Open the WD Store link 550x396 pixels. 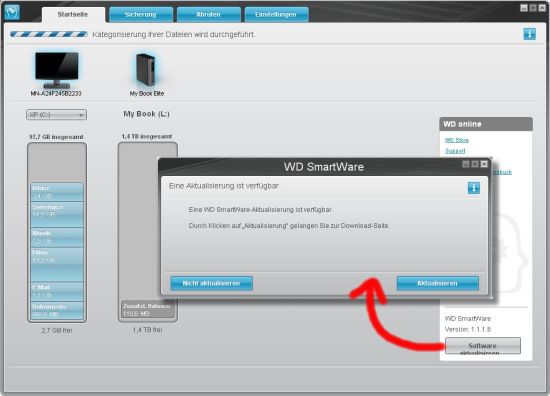tap(457, 140)
